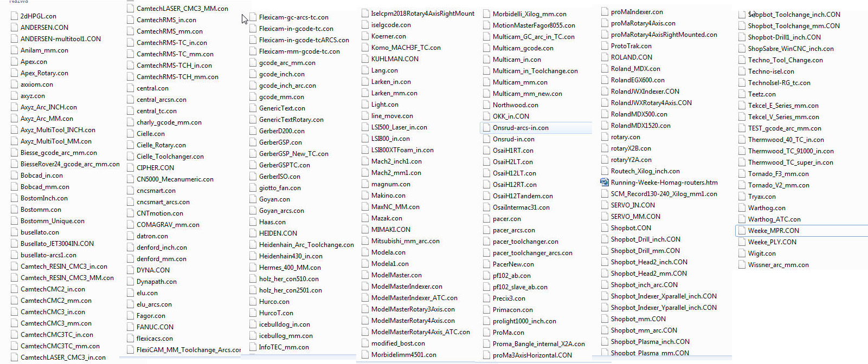Select the file ANDERSEN-multitool1.CON
The image size is (868, 364).
[61, 39]
